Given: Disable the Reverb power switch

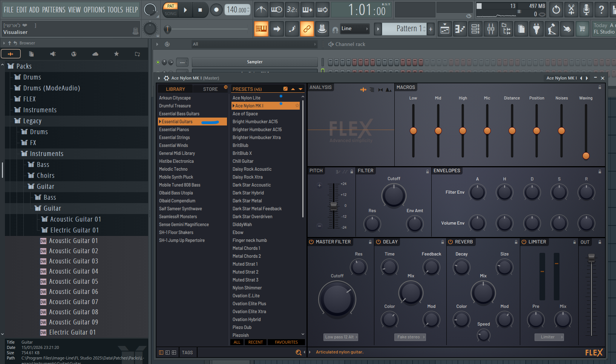Looking at the screenshot, I should (451, 242).
